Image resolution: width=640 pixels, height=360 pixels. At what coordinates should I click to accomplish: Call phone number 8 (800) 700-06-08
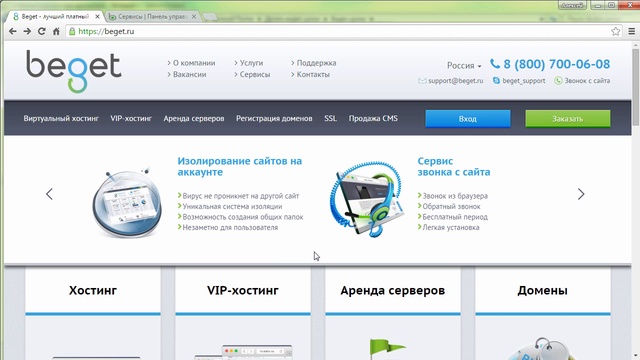(557, 64)
